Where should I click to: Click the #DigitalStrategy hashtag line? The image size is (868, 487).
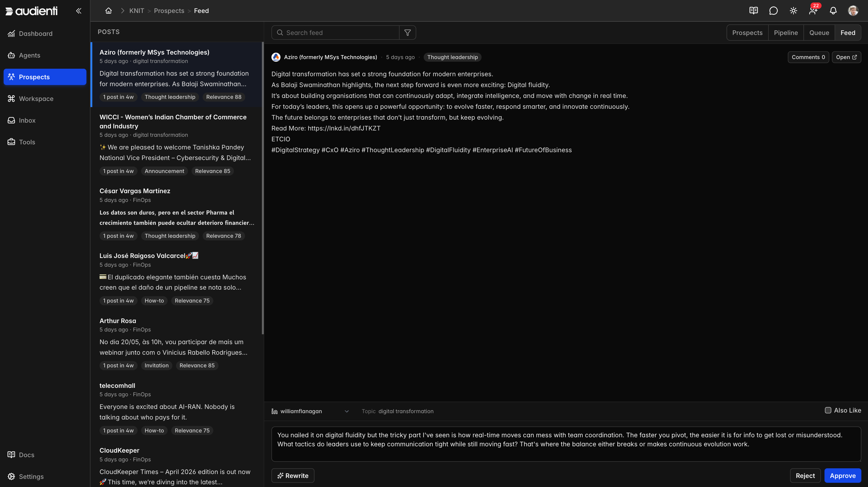421,150
